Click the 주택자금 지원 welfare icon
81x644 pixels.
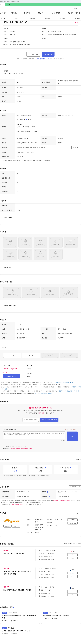[10, 254]
